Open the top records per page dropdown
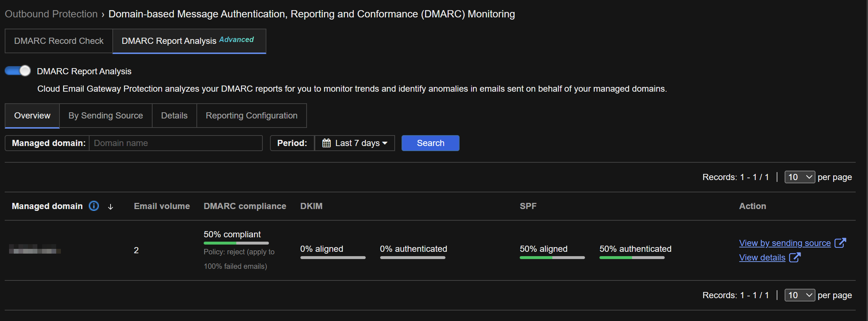This screenshot has width=868, height=321. tap(799, 177)
